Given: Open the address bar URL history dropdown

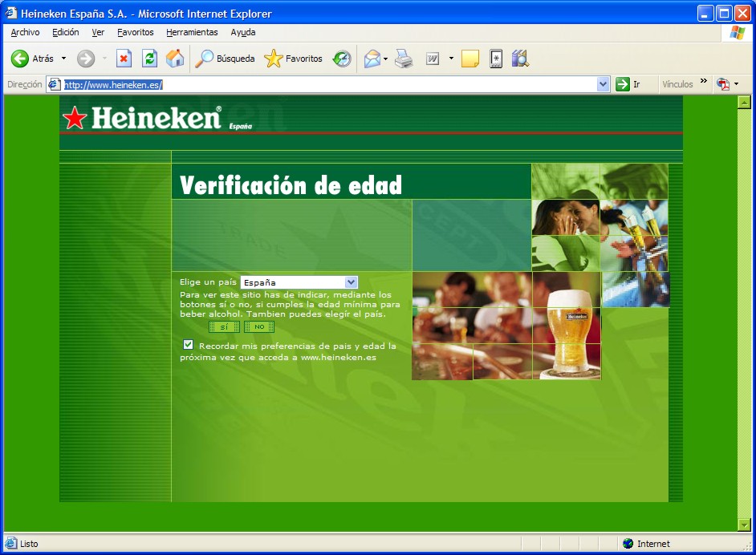Looking at the screenshot, I should (x=604, y=84).
